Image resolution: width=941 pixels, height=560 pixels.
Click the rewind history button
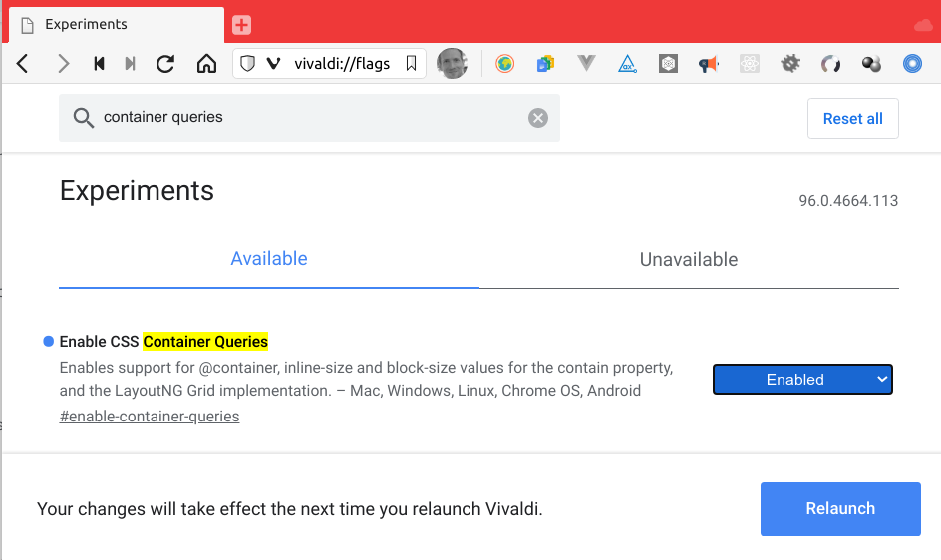coord(99,64)
